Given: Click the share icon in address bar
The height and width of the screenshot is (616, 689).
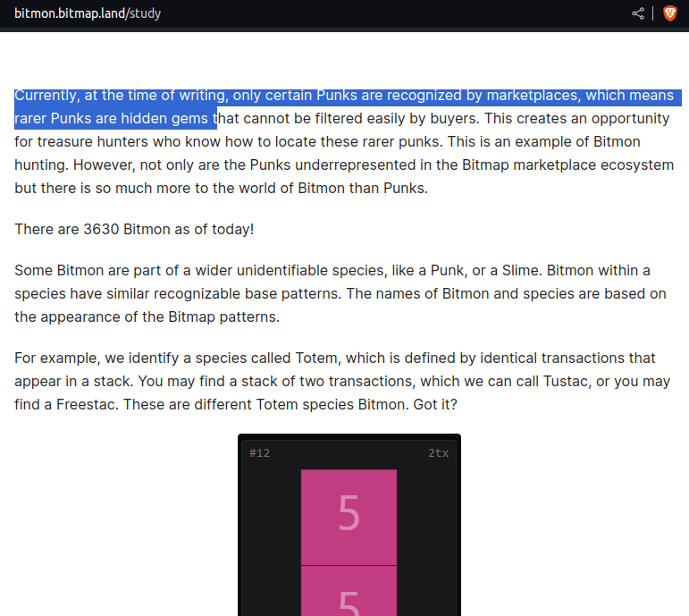Looking at the screenshot, I should point(638,13).
